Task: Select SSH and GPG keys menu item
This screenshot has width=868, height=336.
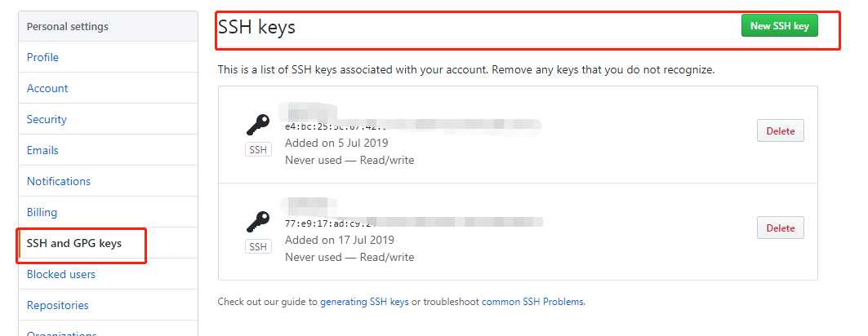Action: pyautogui.click(x=74, y=243)
